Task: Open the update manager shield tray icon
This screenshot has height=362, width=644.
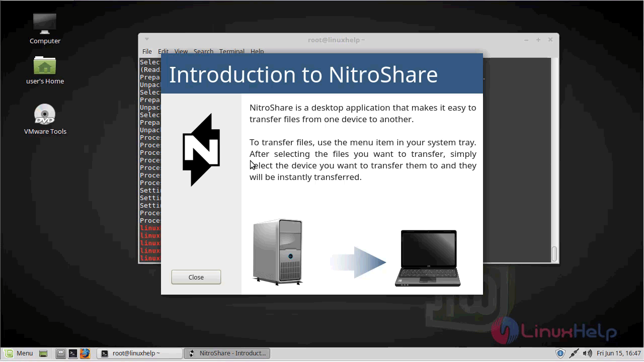Action: (x=560, y=353)
